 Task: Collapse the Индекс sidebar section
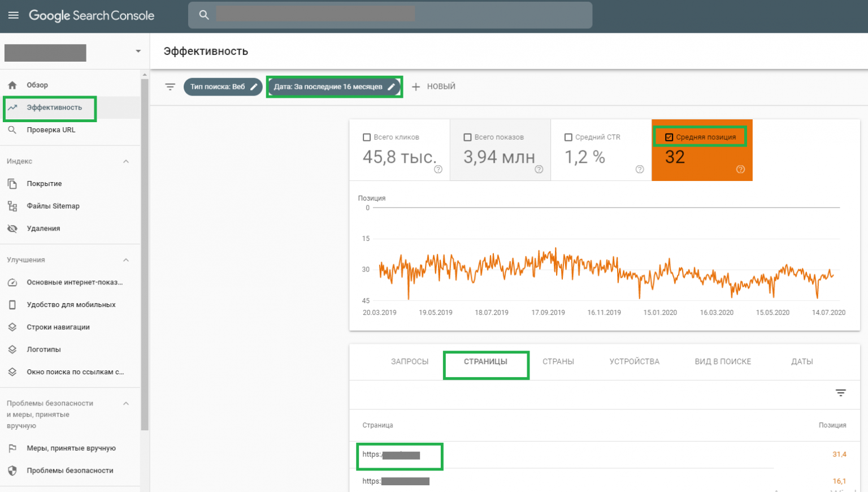coord(126,161)
